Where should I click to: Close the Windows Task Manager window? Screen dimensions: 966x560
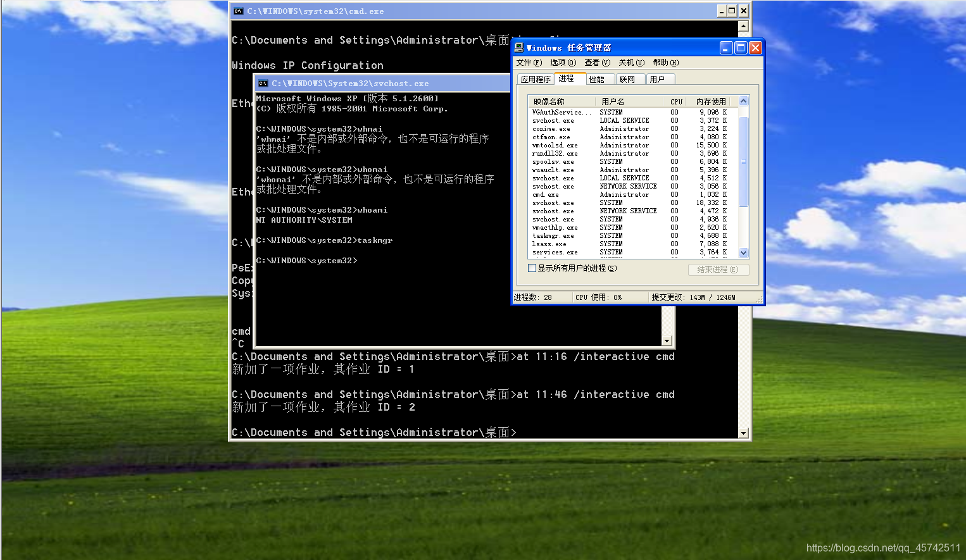tap(755, 47)
